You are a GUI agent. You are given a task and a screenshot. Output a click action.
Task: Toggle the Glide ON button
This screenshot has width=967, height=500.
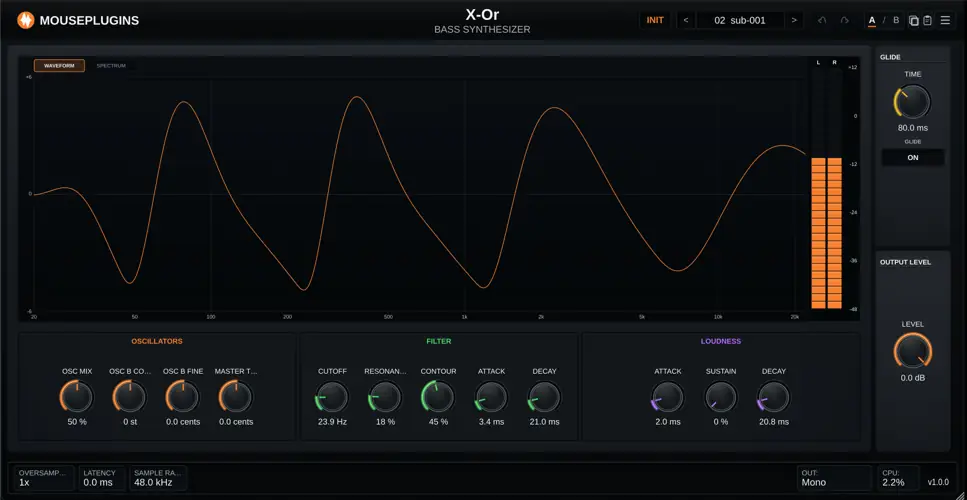pos(913,157)
